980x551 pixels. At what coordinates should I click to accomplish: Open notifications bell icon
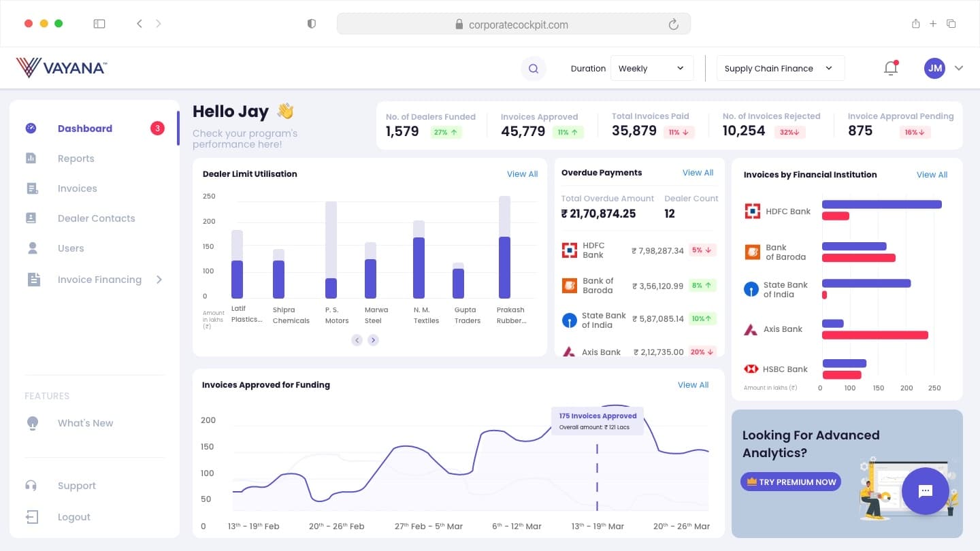(891, 67)
